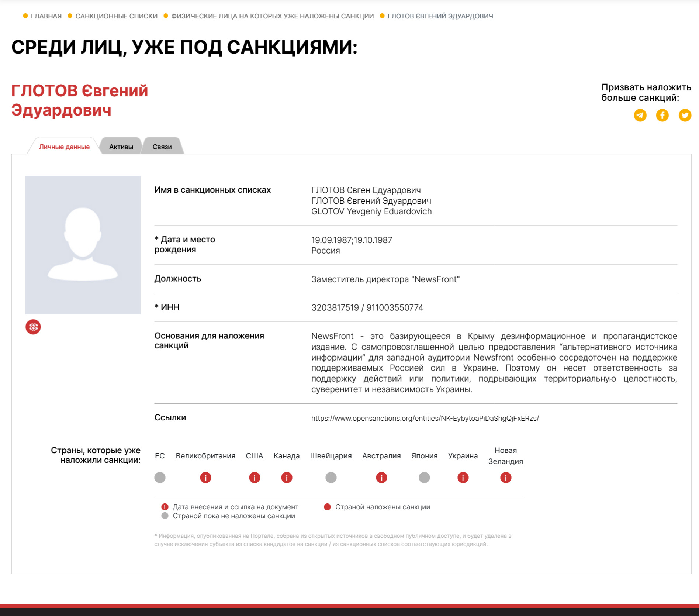Go to ГЛАВНАЯ breadcrumb link
The image size is (699, 616).
[46, 16]
